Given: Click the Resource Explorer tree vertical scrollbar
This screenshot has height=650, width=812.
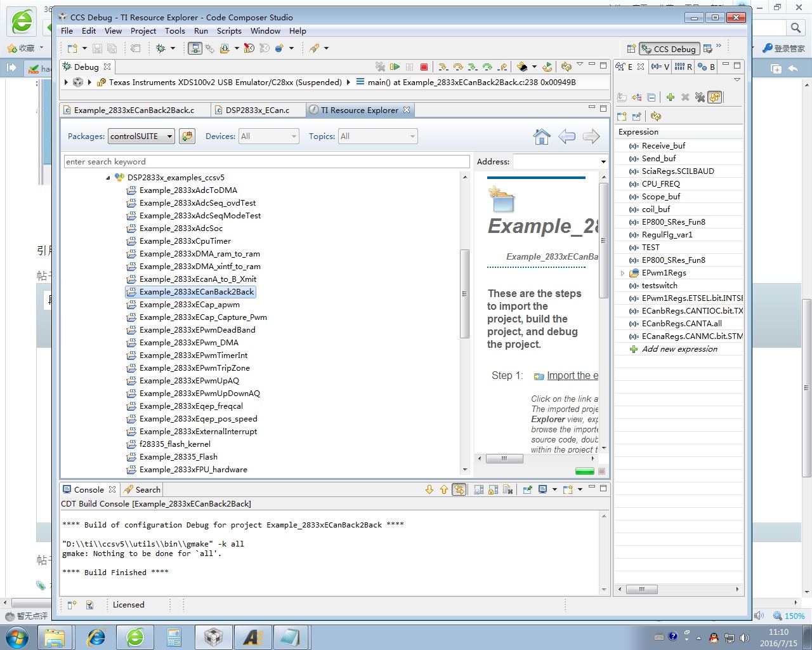Looking at the screenshot, I should click(465, 294).
